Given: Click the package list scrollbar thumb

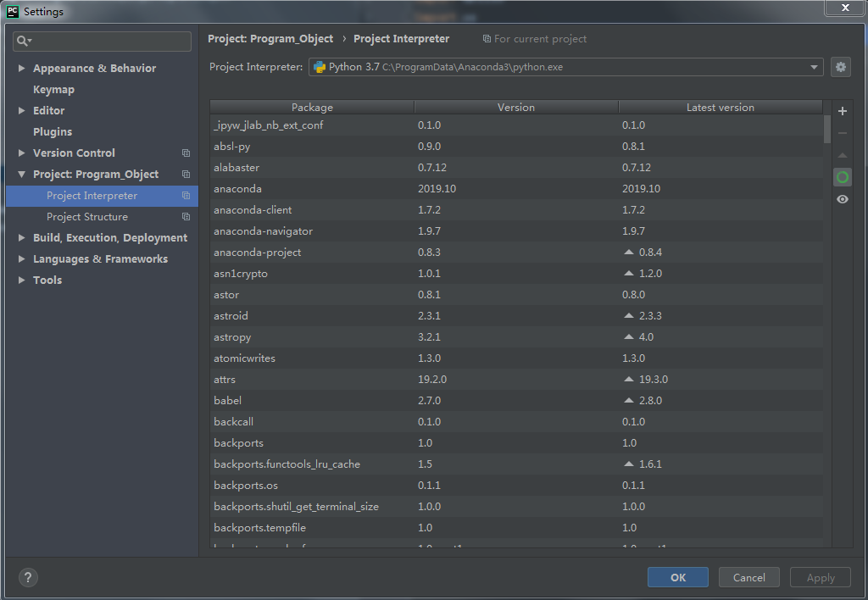Looking at the screenshot, I should pyautogui.click(x=827, y=130).
